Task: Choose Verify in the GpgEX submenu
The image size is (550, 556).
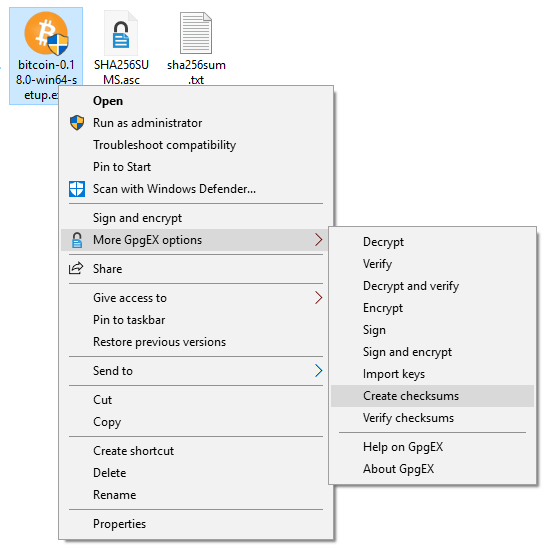Action: [432, 264]
